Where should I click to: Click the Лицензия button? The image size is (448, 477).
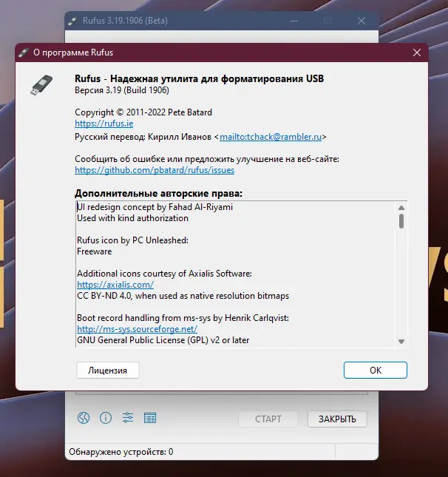[108, 371]
